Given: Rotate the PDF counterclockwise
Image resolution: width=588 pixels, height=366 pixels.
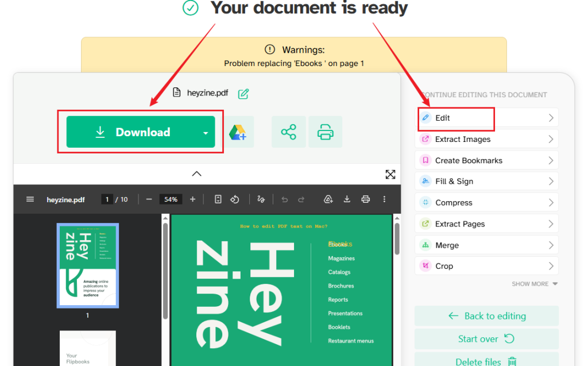Looking at the screenshot, I should click(x=235, y=199).
